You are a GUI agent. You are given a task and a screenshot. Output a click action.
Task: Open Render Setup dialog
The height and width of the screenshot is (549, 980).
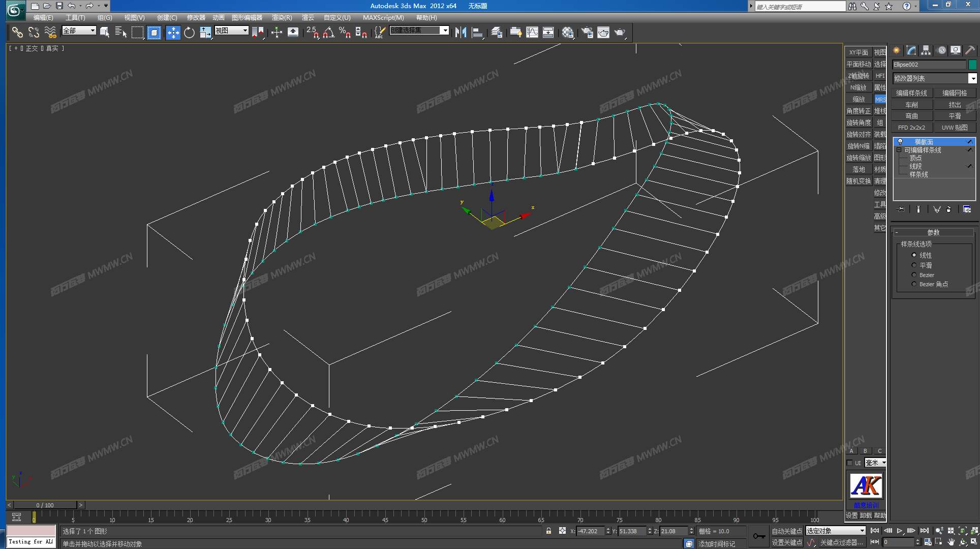pyautogui.click(x=587, y=33)
